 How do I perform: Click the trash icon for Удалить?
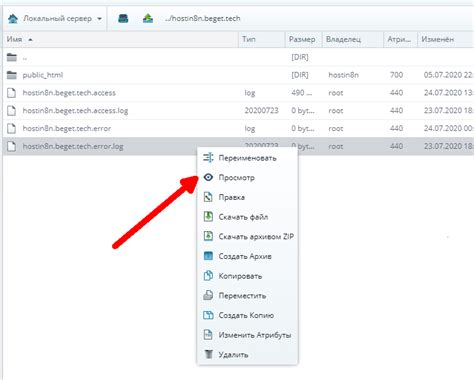(x=208, y=354)
